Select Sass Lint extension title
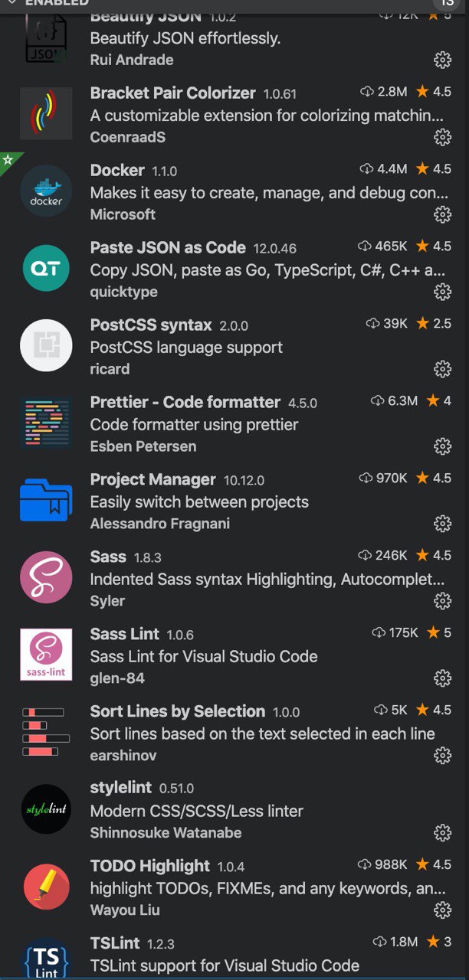 tap(125, 634)
